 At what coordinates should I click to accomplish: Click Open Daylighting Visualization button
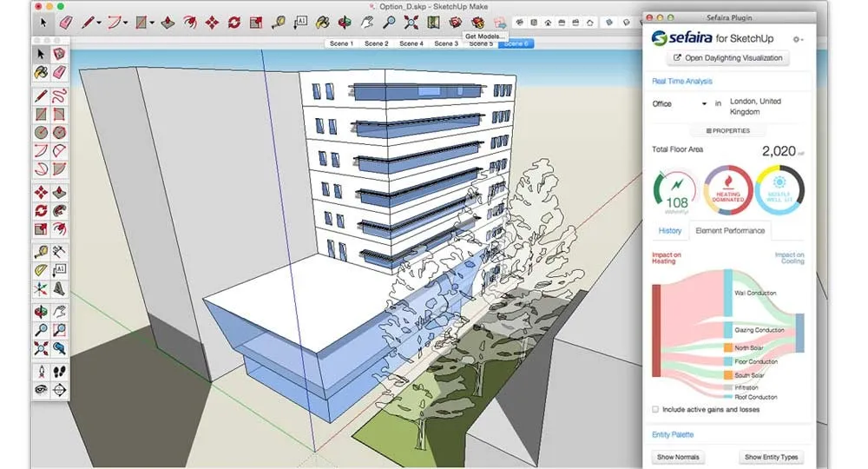point(728,57)
